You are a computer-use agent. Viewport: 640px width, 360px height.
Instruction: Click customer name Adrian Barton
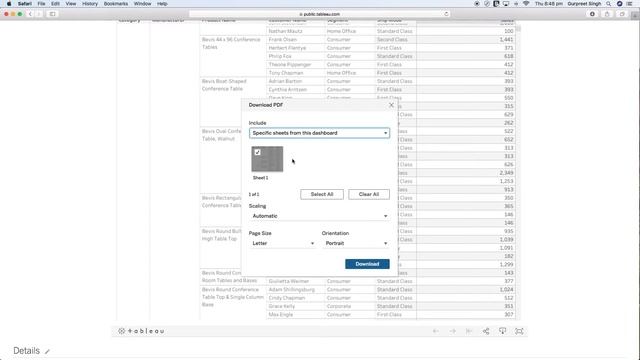(x=285, y=81)
